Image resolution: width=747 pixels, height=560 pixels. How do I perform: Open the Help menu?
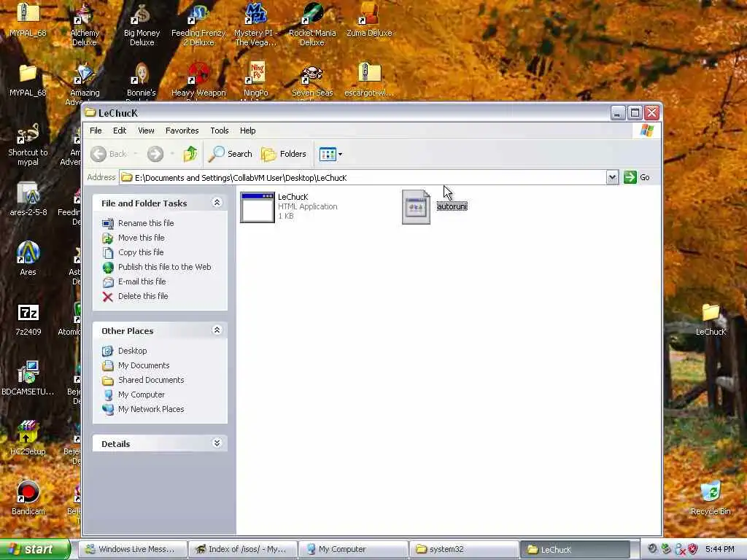(248, 131)
